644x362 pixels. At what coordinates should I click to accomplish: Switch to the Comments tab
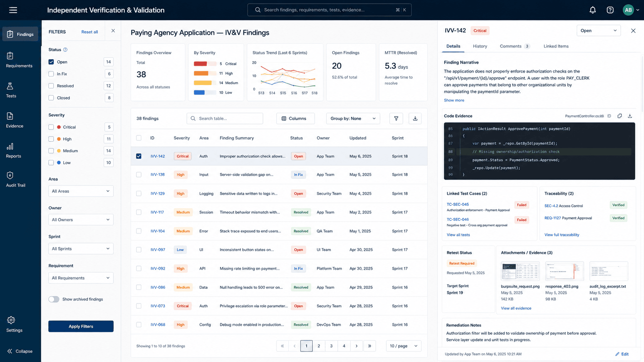pos(515,46)
